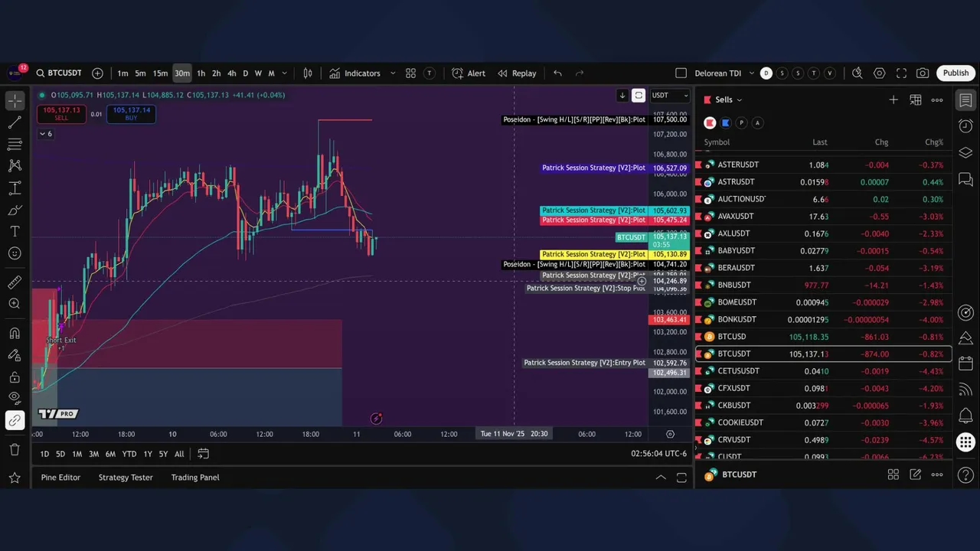The height and width of the screenshot is (551, 980).
Task: Add compare symbol plus button
Action: 97,73
